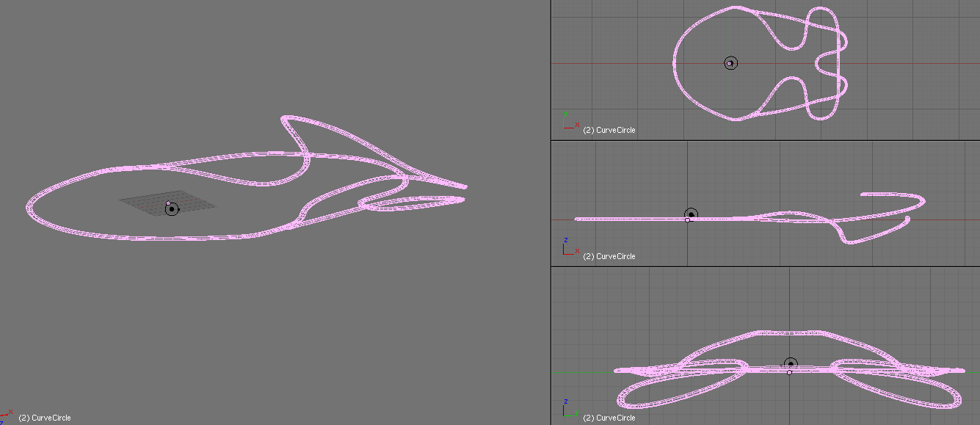The height and width of the screenshot is (425, 980).
Task: Click the XZ axis indicator in the middle-right view
Action: (569, 248)
